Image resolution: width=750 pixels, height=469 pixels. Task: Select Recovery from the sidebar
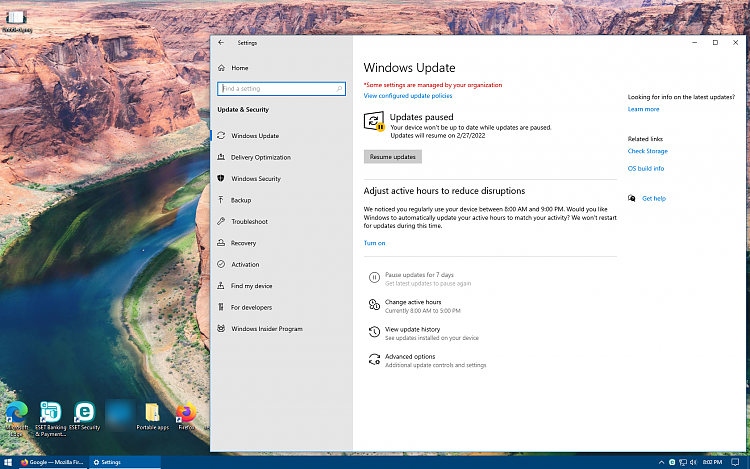coord(243,243)
